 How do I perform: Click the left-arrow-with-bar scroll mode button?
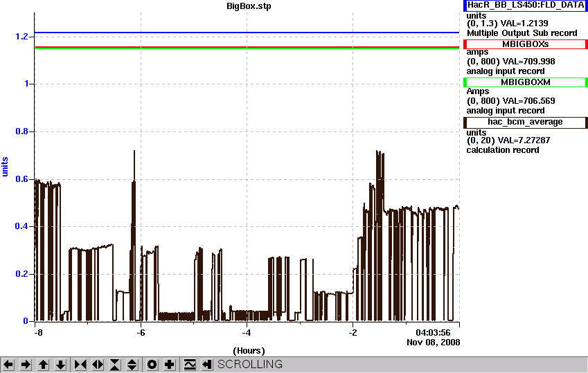click(207, 365)
